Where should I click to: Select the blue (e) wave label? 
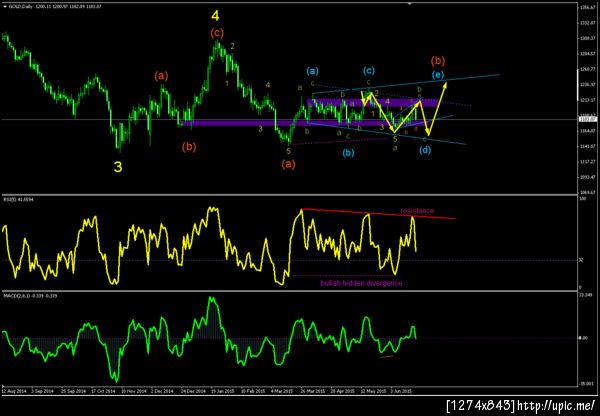[x=438, y=75]
